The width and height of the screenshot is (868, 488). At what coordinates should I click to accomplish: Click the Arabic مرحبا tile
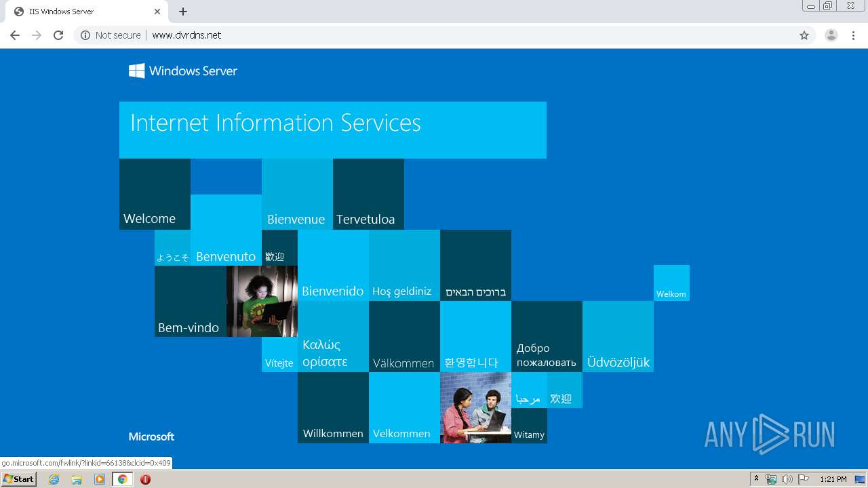529,390
